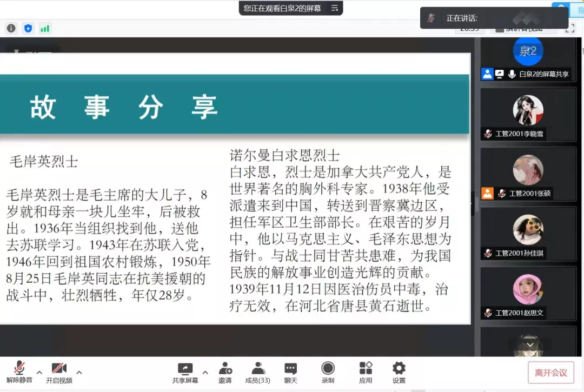Turn on camera with 开启视频

click(x=59, y=372)
